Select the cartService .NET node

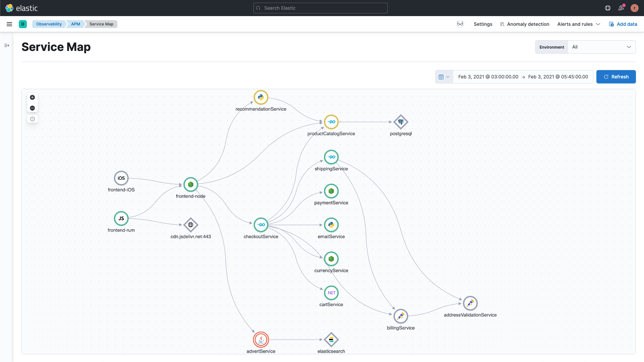tap(331, 293)
